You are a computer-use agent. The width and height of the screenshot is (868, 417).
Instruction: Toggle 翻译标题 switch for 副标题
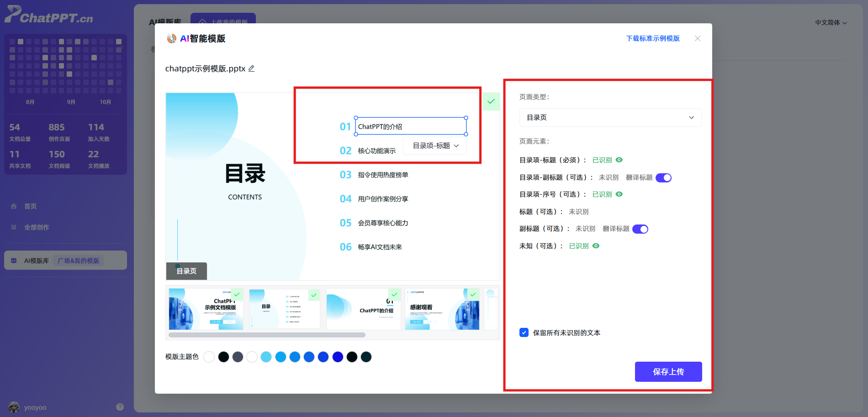pyautogui.click(x=640, y=229)
